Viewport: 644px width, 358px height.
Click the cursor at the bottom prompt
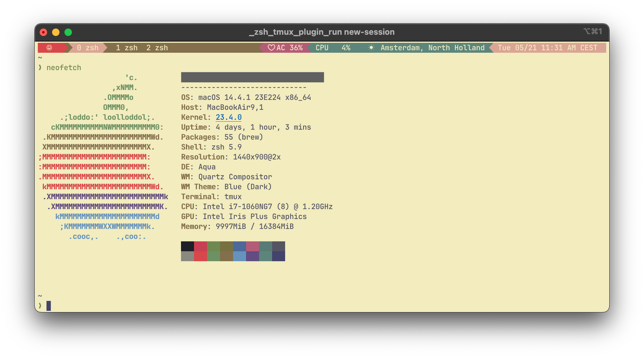click(x=49, y=306)
